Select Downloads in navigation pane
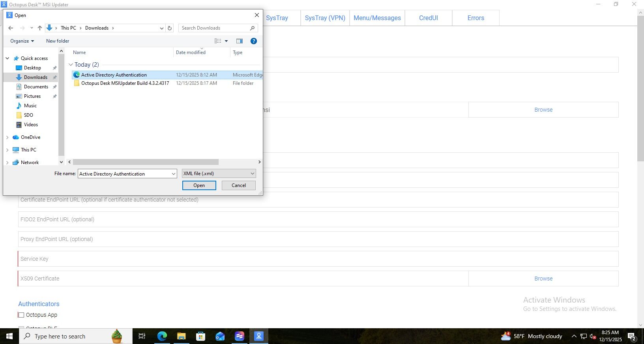Image resolution: width=644 pixels, height=344 pixels. pyautogui.click(x=36, y=77)
